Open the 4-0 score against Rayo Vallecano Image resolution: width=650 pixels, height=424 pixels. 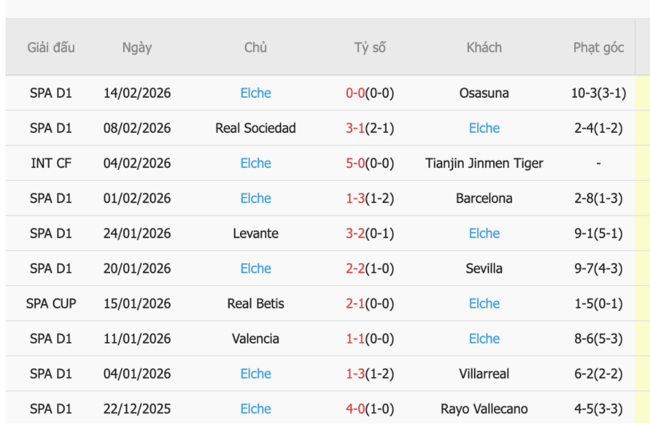pyautogui.click(x=355, y=408)
